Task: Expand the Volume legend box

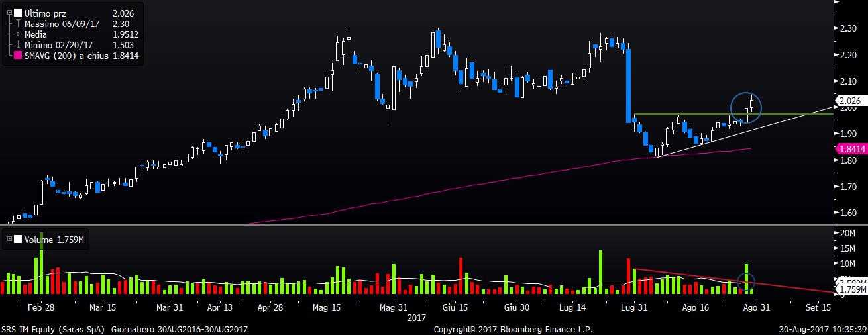Action: tap(9, 240)
